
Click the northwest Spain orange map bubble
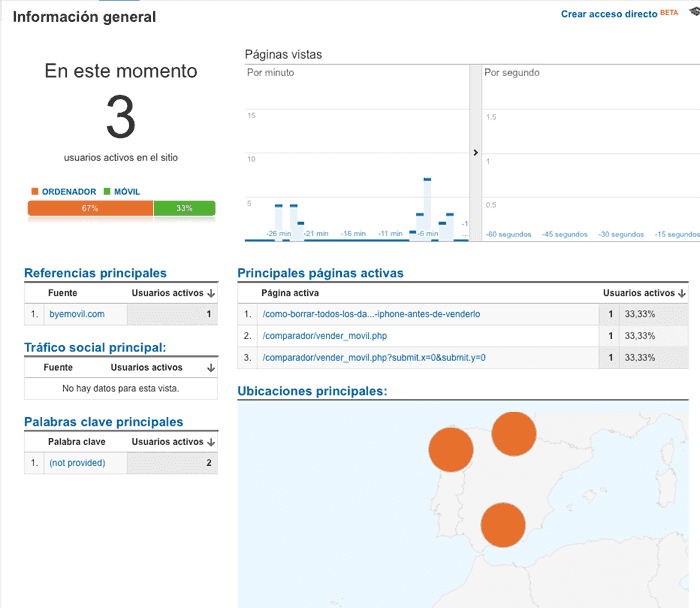[451, 450]
